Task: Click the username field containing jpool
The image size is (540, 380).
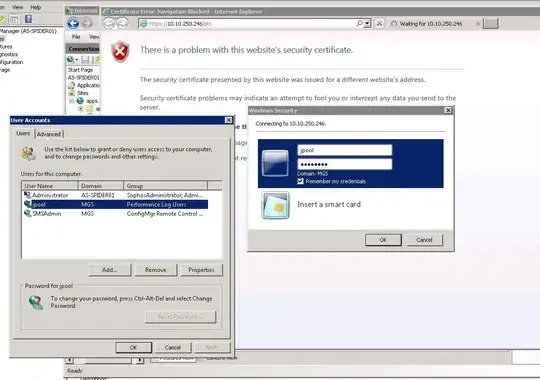Action: tap(344, 150)
